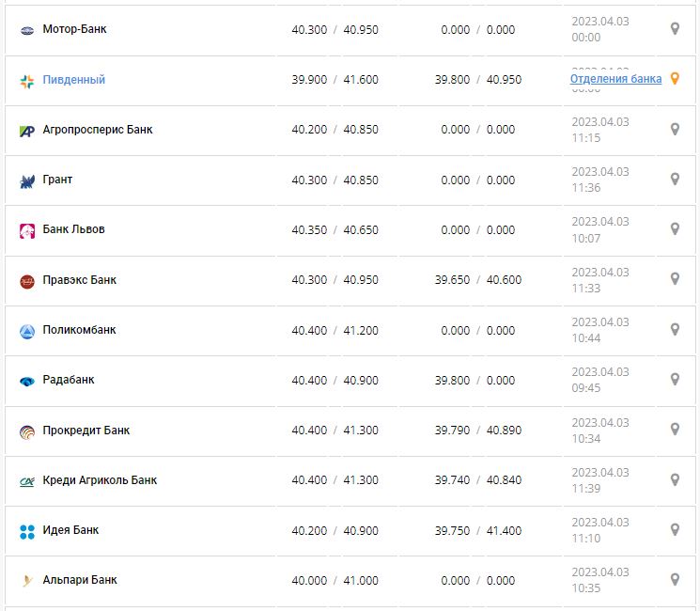Click orange map pin for Пивденный
The image size is (700, 611).
[x=674, y=79]
